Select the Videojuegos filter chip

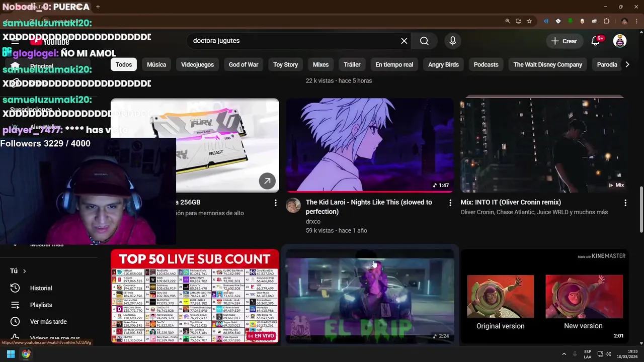click(197, 64)
